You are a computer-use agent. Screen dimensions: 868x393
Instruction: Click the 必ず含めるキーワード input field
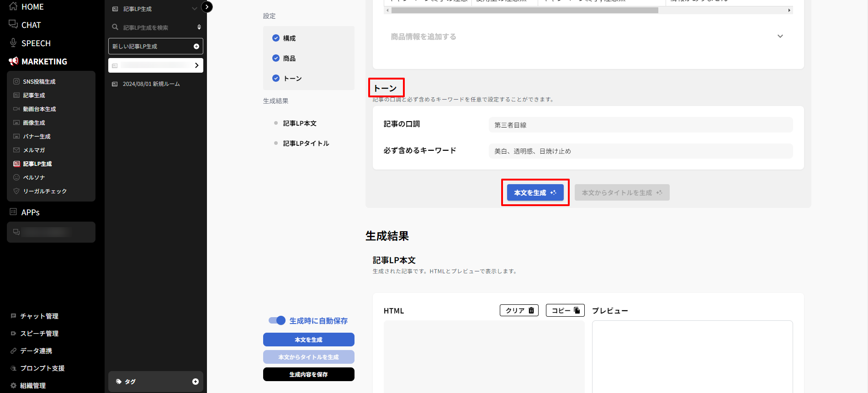(x=640, y=151)
